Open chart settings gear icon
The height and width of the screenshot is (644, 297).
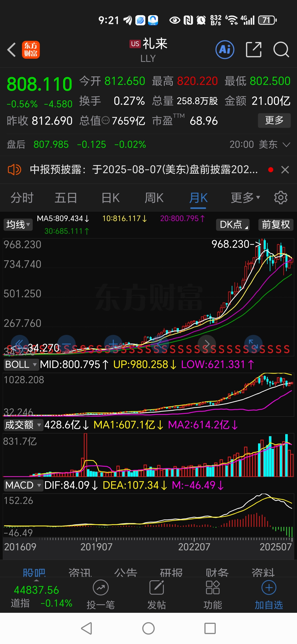tap(281, 198)
